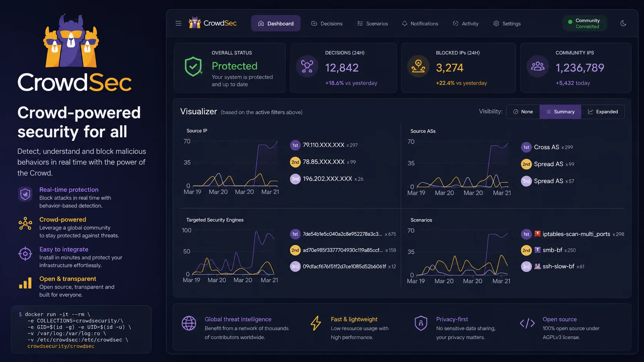Click 1st badge beside Cross AS
The image size is (644, 362).
tap(526, 147)
